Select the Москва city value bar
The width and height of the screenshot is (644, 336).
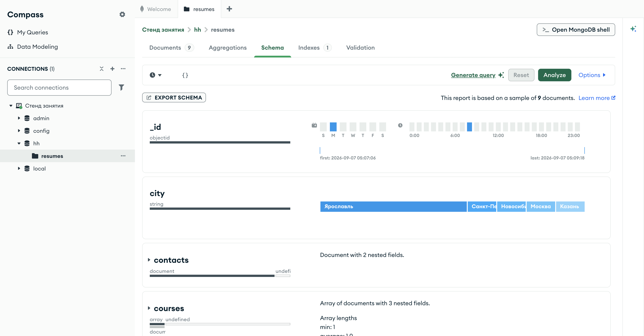(x=541, y=207)
